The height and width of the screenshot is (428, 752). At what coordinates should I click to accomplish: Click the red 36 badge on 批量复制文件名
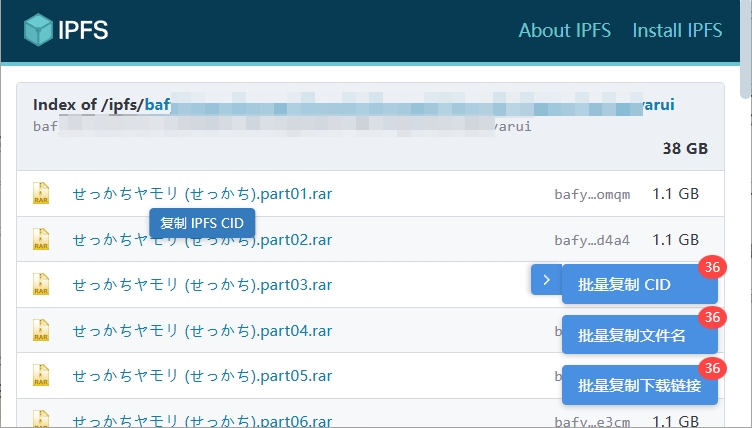coord(712,317)
